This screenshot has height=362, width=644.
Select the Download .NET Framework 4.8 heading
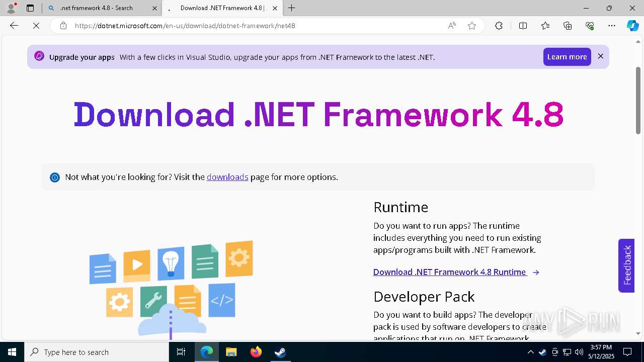coord(318,115)
